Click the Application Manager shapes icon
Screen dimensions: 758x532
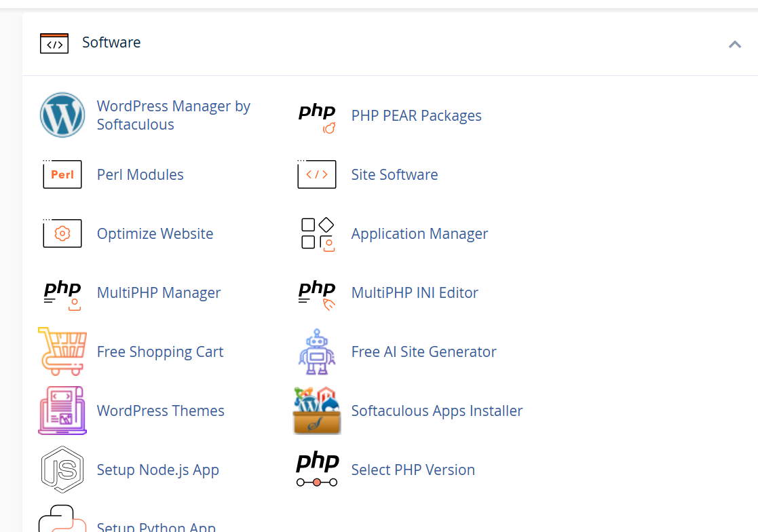coord(318,234)
